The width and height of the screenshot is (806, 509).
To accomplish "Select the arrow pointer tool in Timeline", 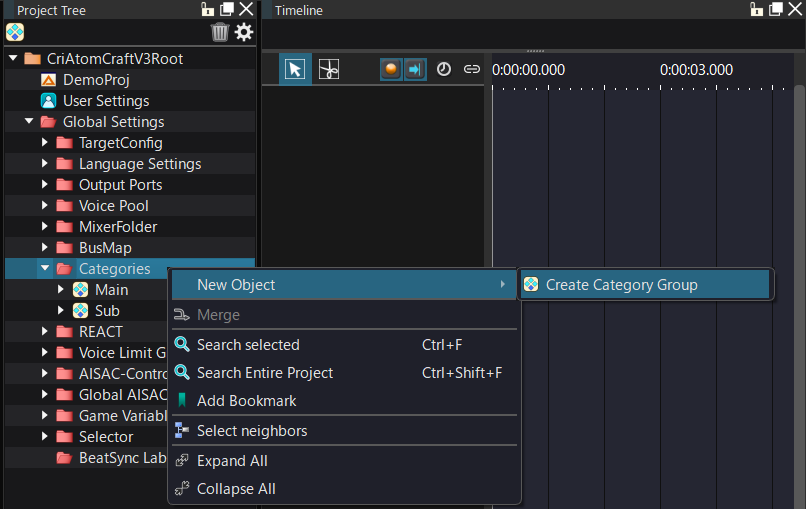I will [294, 69].
